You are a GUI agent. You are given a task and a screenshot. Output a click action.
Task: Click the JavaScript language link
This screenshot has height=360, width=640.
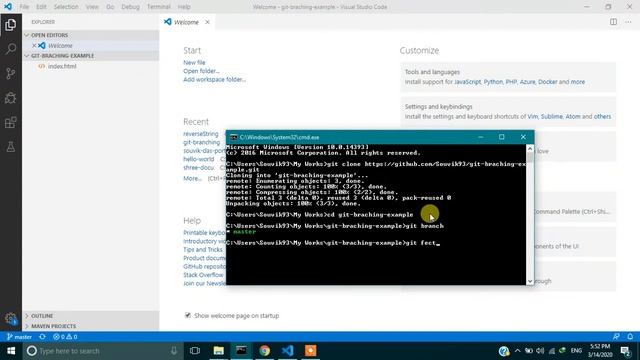coord(467,82)
